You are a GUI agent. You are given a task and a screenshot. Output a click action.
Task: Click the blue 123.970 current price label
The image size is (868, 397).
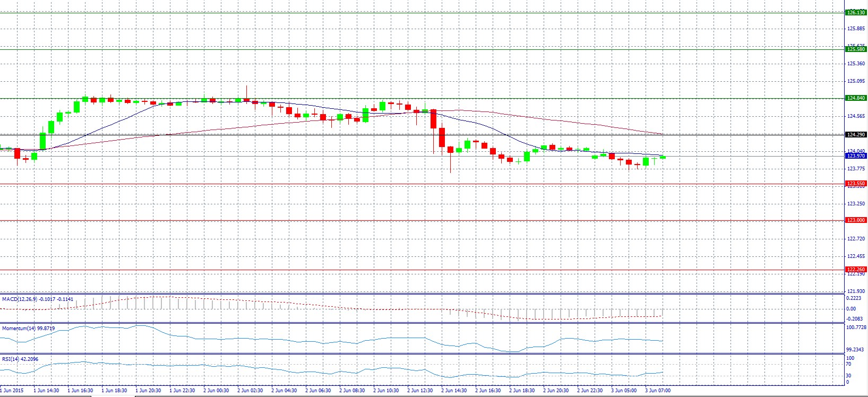(856, 156)
